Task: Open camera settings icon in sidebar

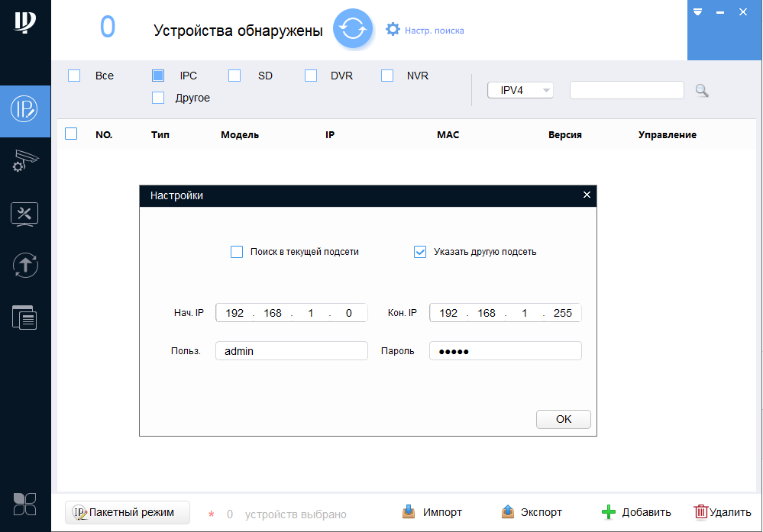Action: coord(25,162)
